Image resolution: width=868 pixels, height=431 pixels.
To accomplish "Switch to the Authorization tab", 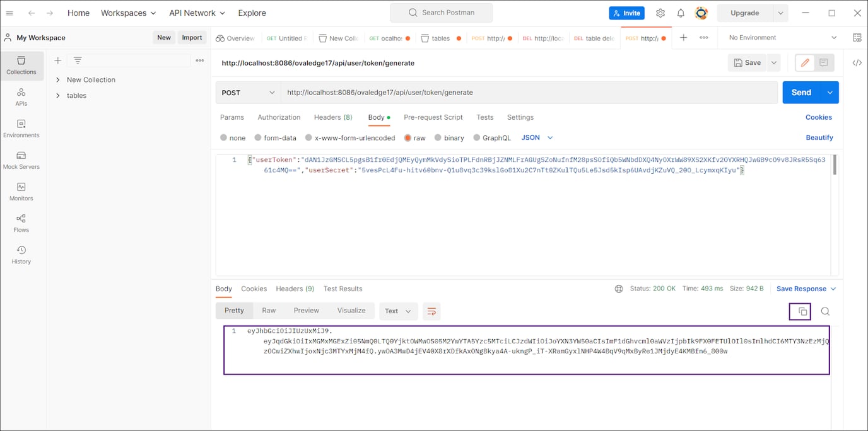I will click(279, 117).
